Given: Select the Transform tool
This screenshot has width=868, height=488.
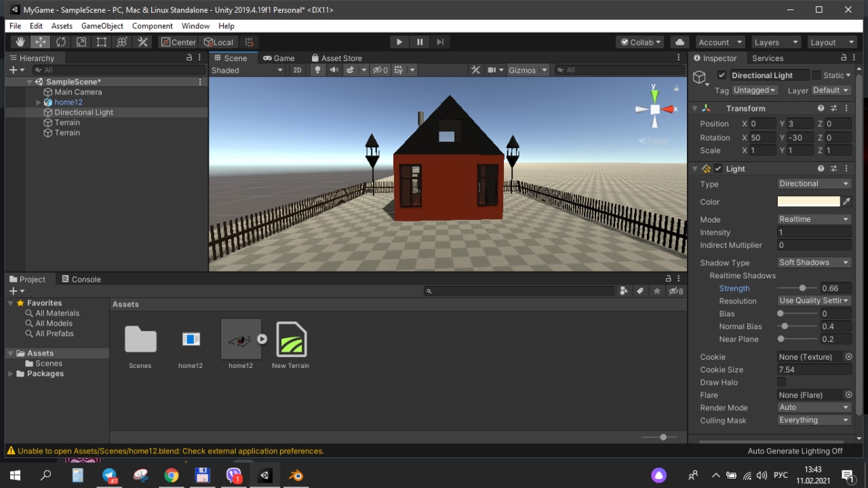Looking at the screenshot, I should pyautogui.click(x=122, y=42).
